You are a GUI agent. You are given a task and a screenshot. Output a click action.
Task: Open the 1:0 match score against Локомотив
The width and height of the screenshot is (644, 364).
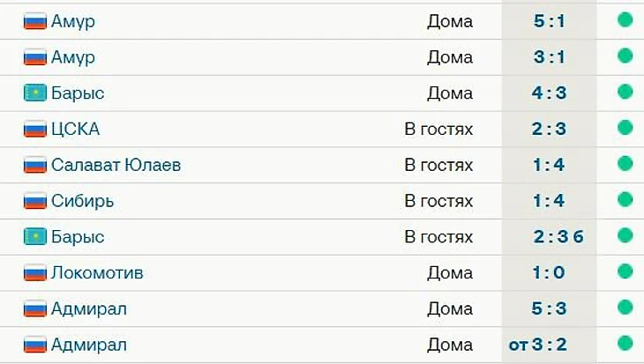[x=549, y=272]
